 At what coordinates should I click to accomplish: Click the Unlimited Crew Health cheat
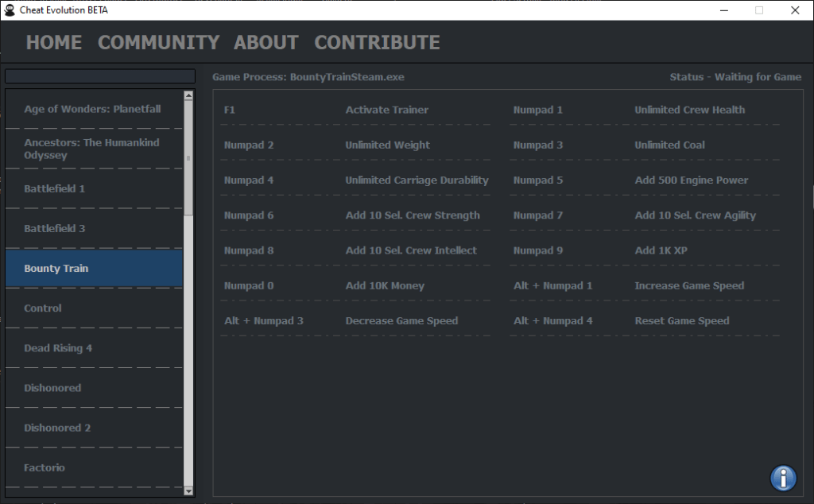click(689, 110)
